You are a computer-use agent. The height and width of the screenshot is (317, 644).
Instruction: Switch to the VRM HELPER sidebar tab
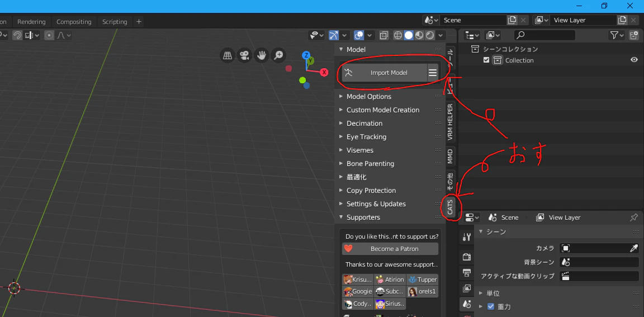click(x=451, y=121)
